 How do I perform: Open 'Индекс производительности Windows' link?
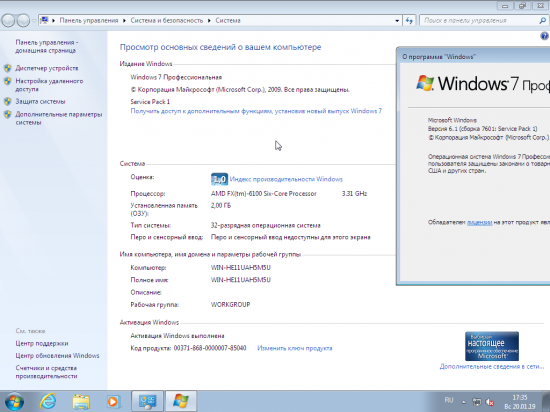286,179
